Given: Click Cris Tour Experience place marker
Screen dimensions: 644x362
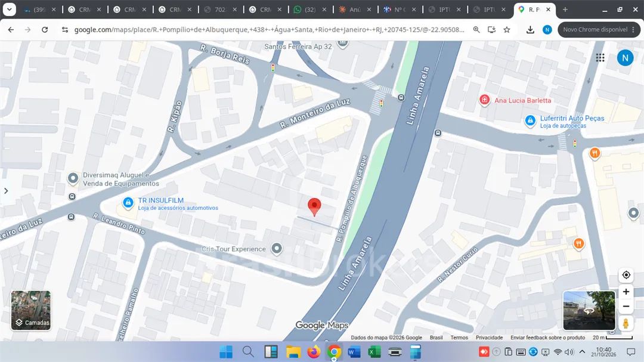Looking at the screenshot, I should [x=277, y=248].
